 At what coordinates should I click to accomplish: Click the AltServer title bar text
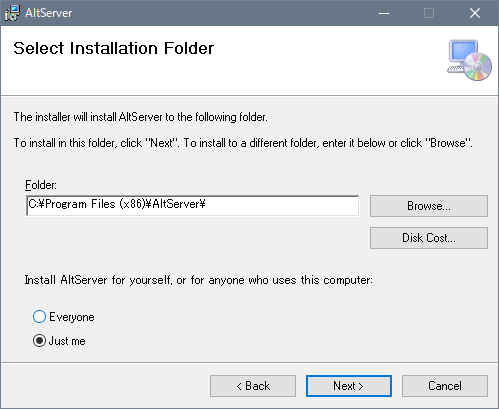pos(49,13)
